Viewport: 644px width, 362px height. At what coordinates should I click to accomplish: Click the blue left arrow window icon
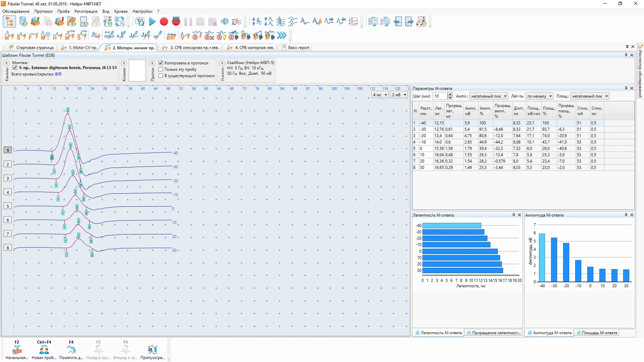(398, 22)
